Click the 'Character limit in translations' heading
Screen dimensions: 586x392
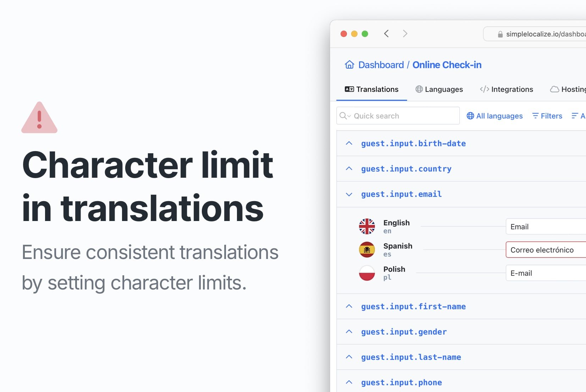(x=148, y=187)
